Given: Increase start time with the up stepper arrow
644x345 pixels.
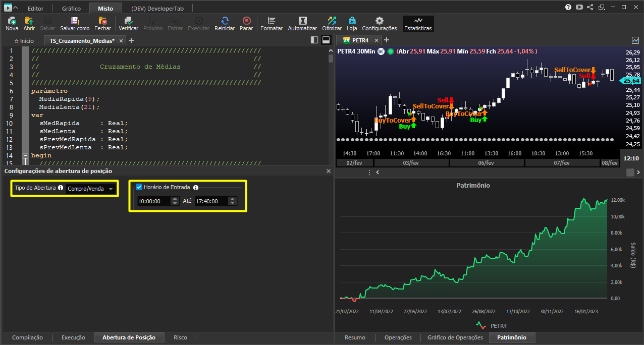Looking at the screenshot, I should (175, 199).
